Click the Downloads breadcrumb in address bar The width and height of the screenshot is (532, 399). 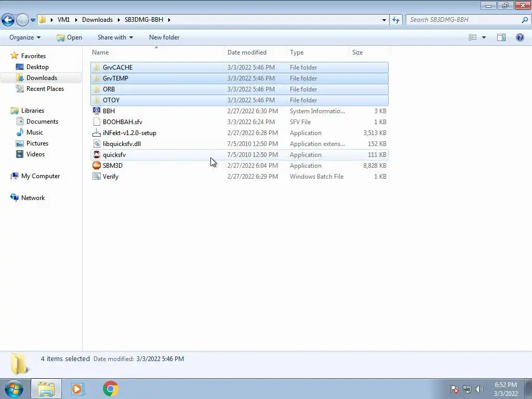(97, 20)
